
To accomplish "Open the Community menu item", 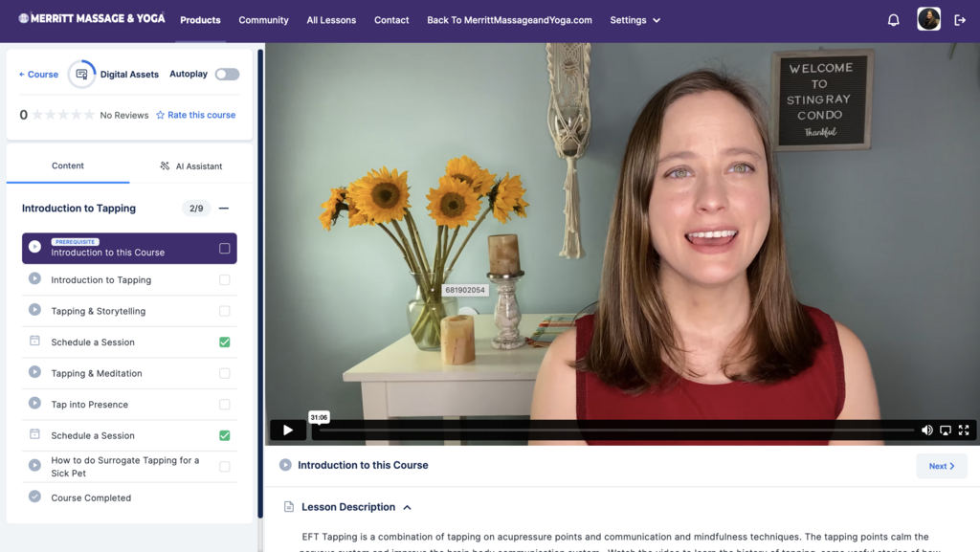I will tap(263, 20).
